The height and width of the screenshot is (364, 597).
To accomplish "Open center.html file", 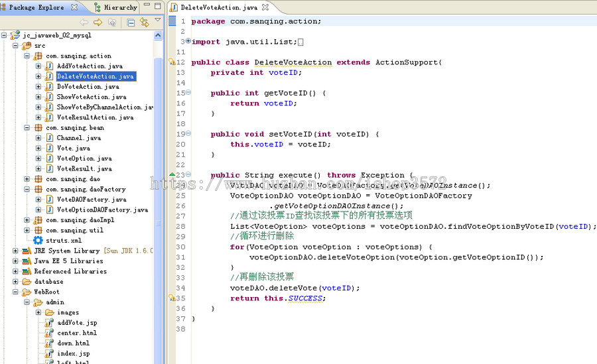I will (x=77, y=333).
